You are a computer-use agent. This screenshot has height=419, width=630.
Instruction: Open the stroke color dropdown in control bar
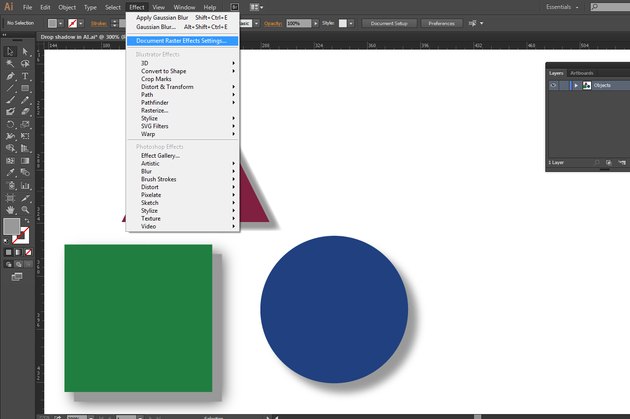click(x=81, y=23)
